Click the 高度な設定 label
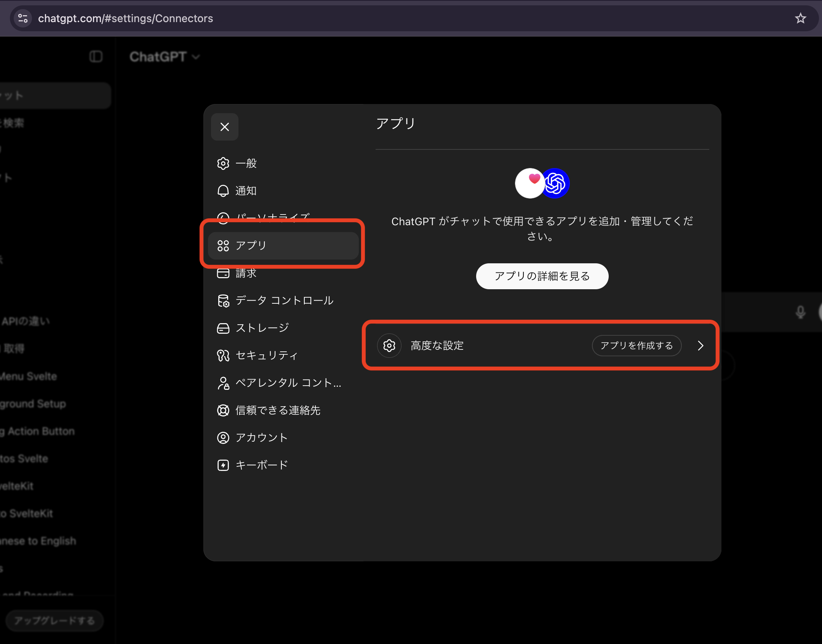The width and height of the screenshot is (822, 644). point(437,346)
